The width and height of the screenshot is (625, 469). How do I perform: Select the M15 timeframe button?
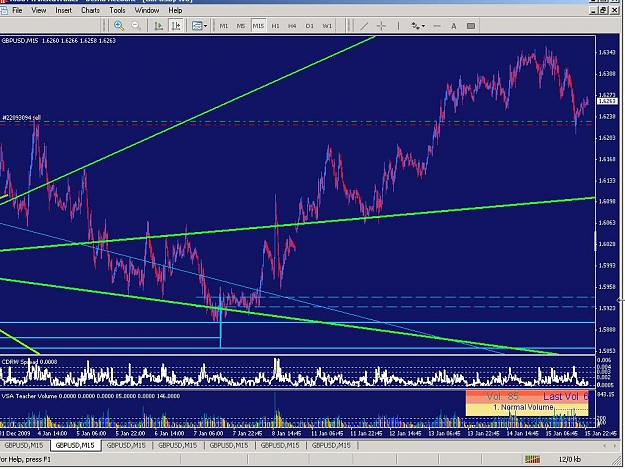click(258, 26)
